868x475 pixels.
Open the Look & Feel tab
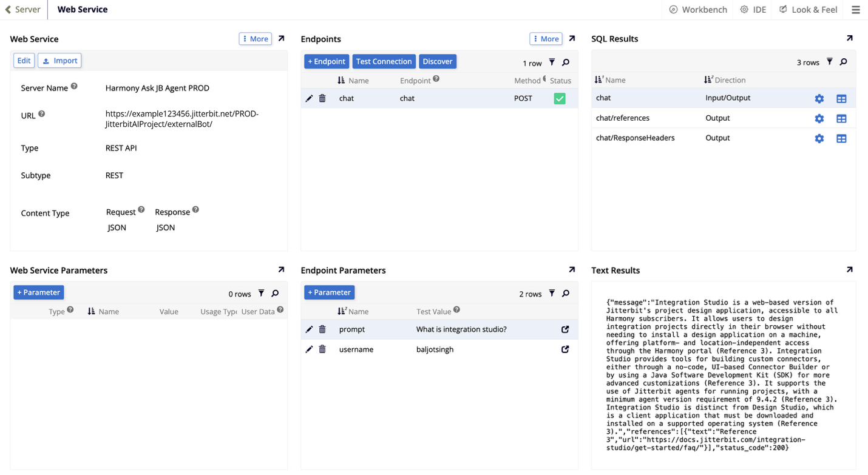click(x=808, y=10)
